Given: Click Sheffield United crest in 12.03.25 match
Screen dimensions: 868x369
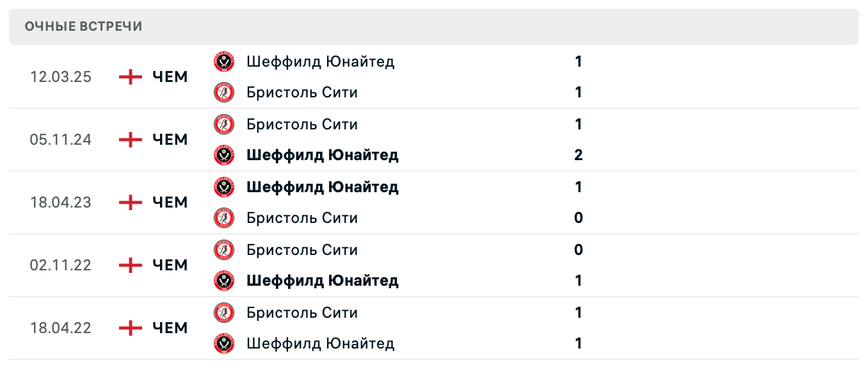Looking at the screenshot, I should pyautogui.click(x=223, y=61).
